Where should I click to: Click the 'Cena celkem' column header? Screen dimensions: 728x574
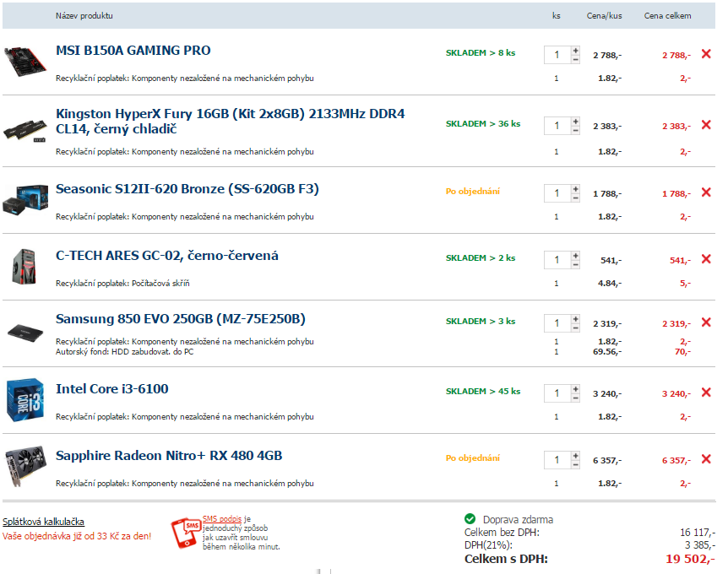668,16
